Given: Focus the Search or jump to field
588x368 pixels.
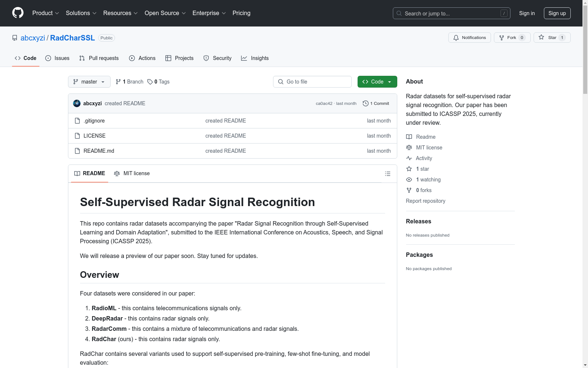Looking at the screenshot, I should coord(452,13).
